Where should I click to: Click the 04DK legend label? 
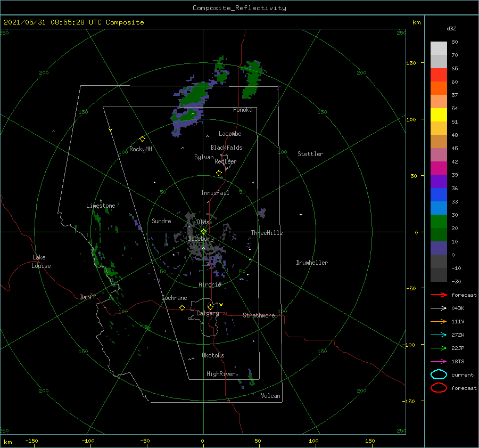coord(458,308)
